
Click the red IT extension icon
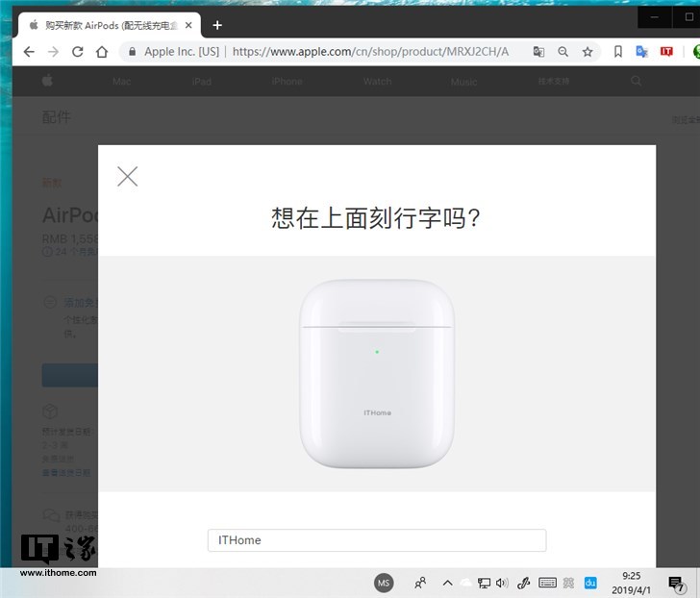coord(666,52)
